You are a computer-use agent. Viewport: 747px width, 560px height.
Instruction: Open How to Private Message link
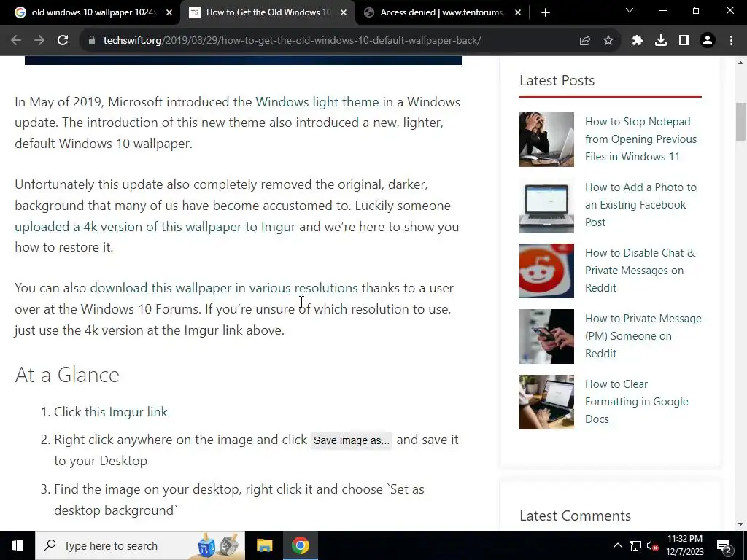[643, 336]
